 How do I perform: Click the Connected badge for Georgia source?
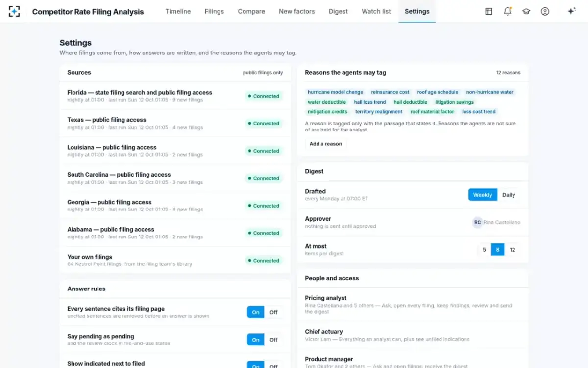(264, 206)
